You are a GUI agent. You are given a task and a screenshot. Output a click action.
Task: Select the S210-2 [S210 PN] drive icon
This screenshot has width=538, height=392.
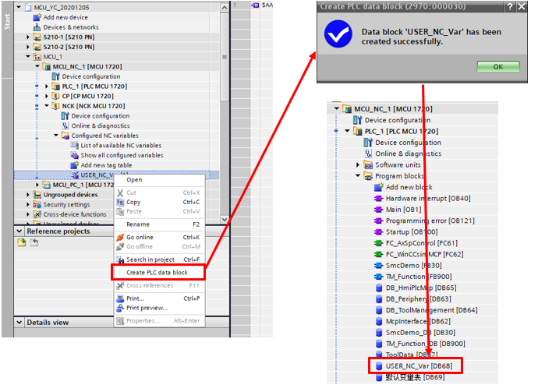37,47
